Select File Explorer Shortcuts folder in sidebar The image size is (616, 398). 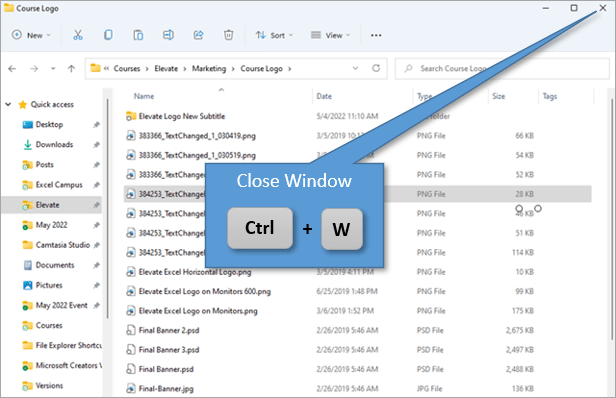68,345
